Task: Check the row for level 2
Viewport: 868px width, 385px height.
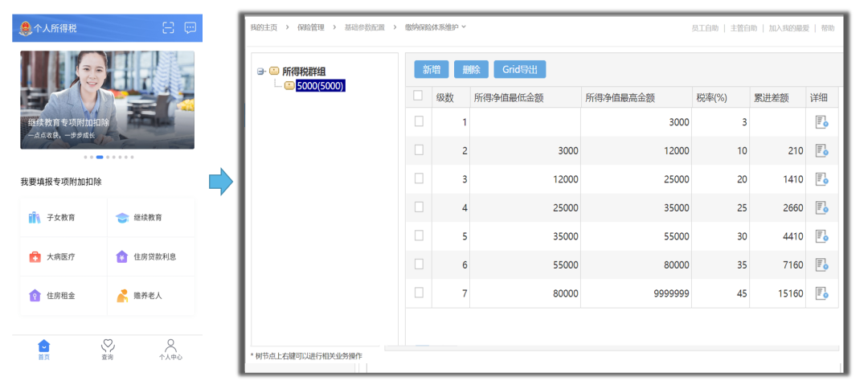Action: pyautogui.click(x=419, y=149)
